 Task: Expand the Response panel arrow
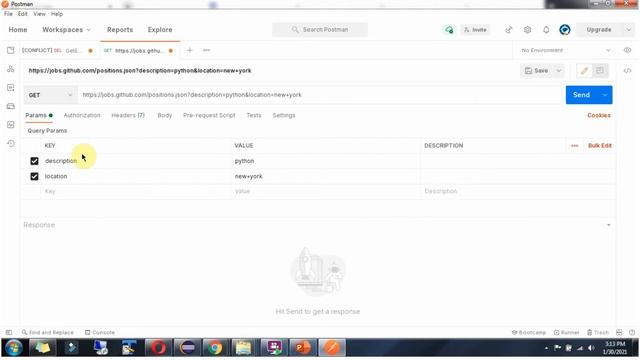pos(609,225)
